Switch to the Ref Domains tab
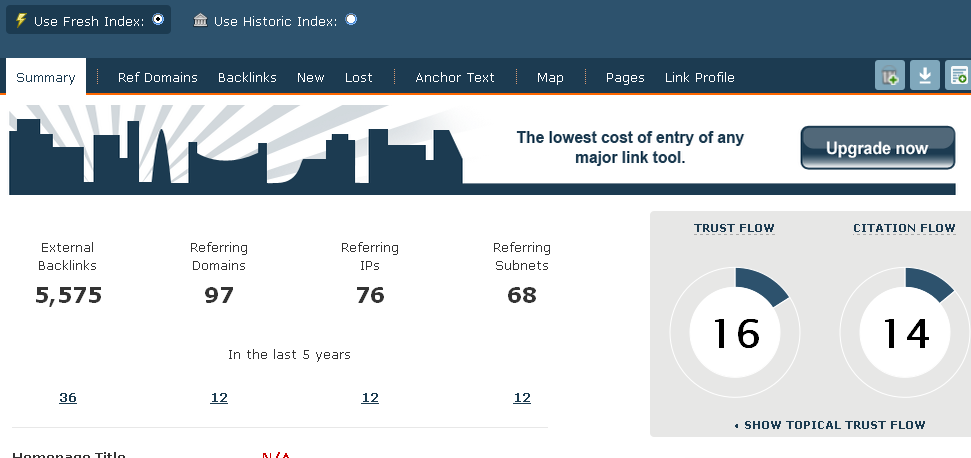Screen dimensions: 971x458 coord(157,77)
